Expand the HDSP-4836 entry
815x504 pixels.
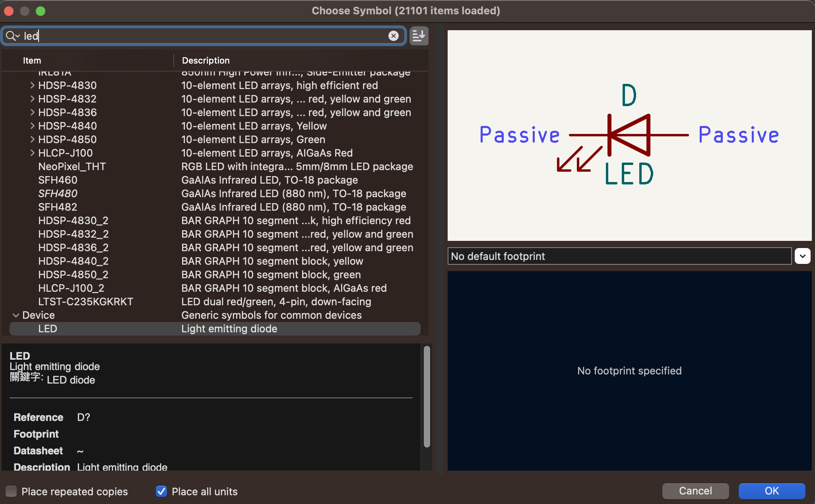pyautogui.click(x=33, y=112)
